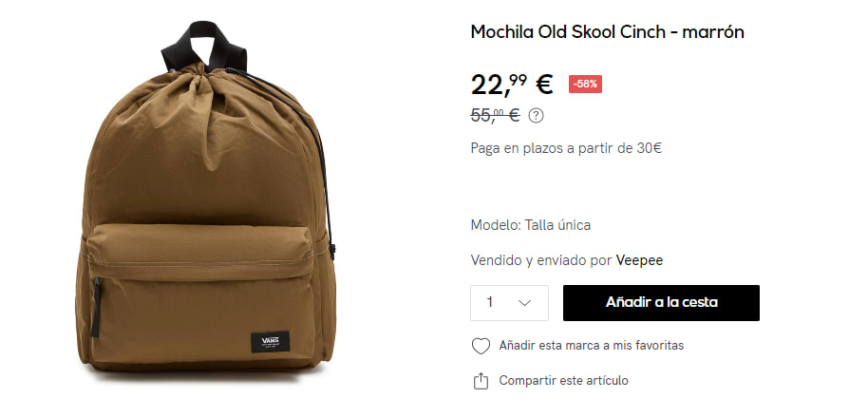
Task: Click the Mochila Old Skool Cinch title
Action: pyautogui.click(x=607, y=32)
